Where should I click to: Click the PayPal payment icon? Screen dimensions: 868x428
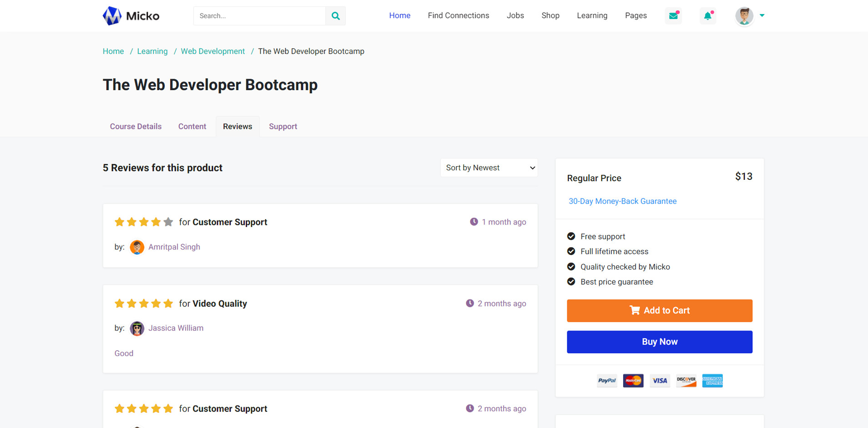pyautogui.click(x=606, y=381)
